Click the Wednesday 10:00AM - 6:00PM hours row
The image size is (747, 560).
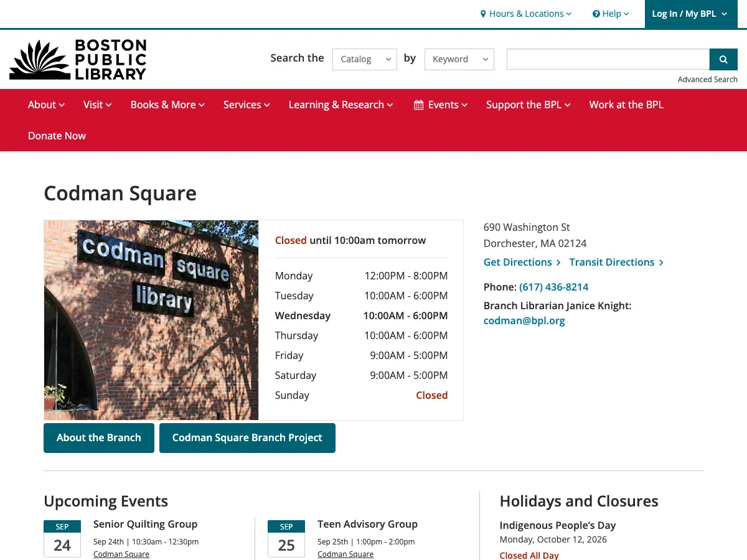pos(361,315)
